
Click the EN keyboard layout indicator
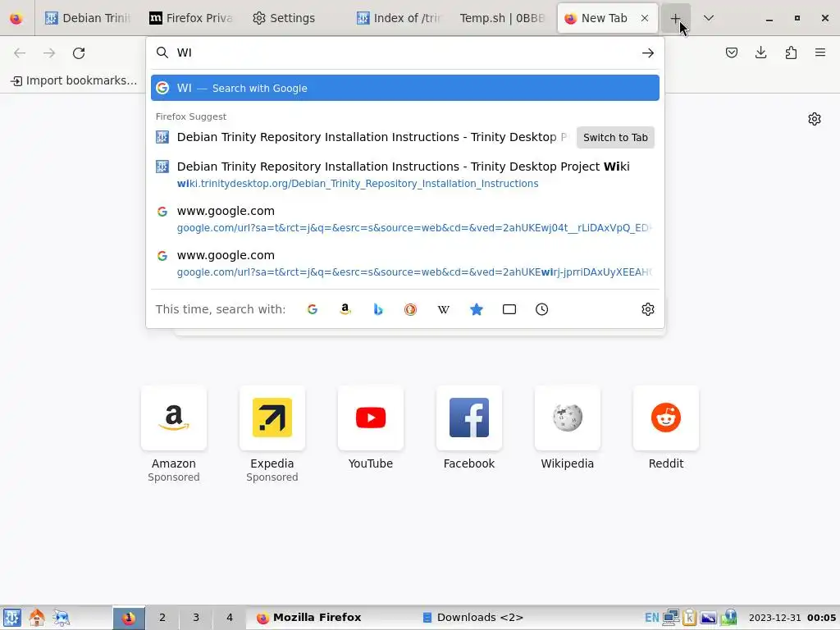[651, 617]
